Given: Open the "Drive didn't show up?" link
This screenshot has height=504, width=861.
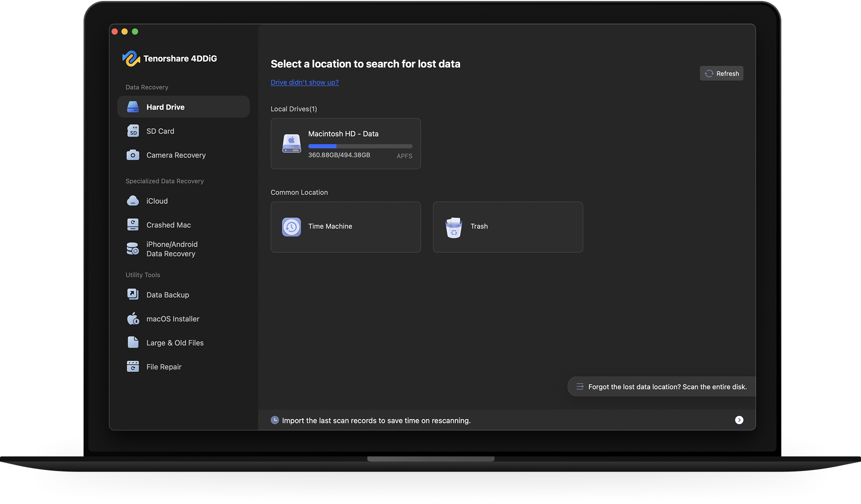Looking at the screenshot, I should 305,83.
